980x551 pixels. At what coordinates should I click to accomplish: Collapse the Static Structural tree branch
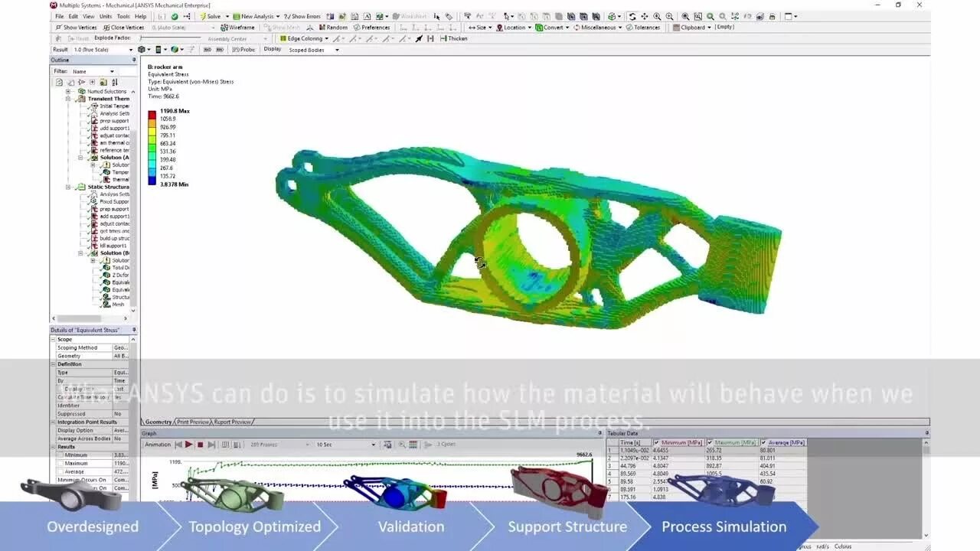pyautogui.click(x=68, y=187)
